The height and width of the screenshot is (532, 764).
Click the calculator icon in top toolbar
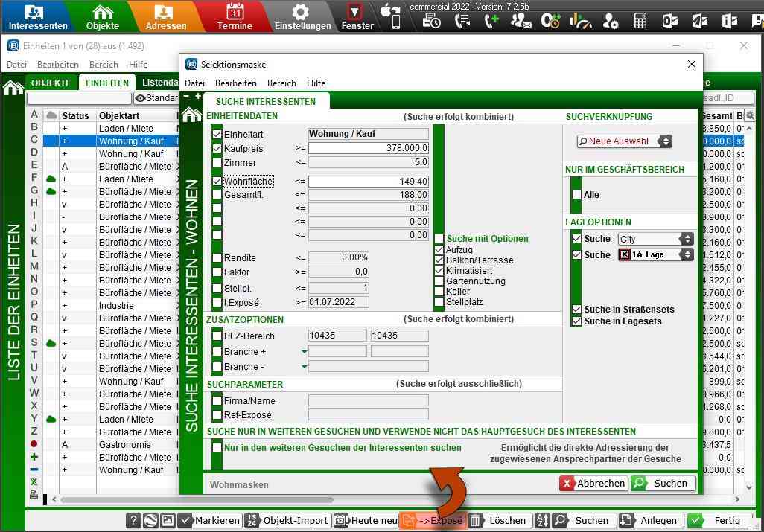point(640,21)
